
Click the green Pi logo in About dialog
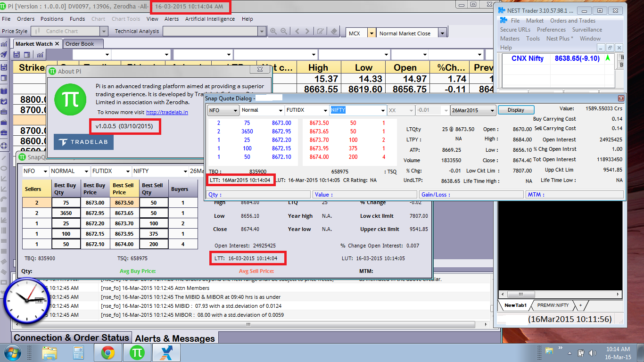(70, 99)
